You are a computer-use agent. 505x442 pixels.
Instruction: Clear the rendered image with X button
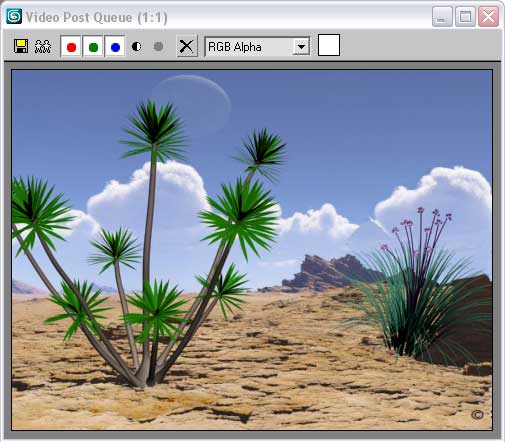(x=186, y=46)
